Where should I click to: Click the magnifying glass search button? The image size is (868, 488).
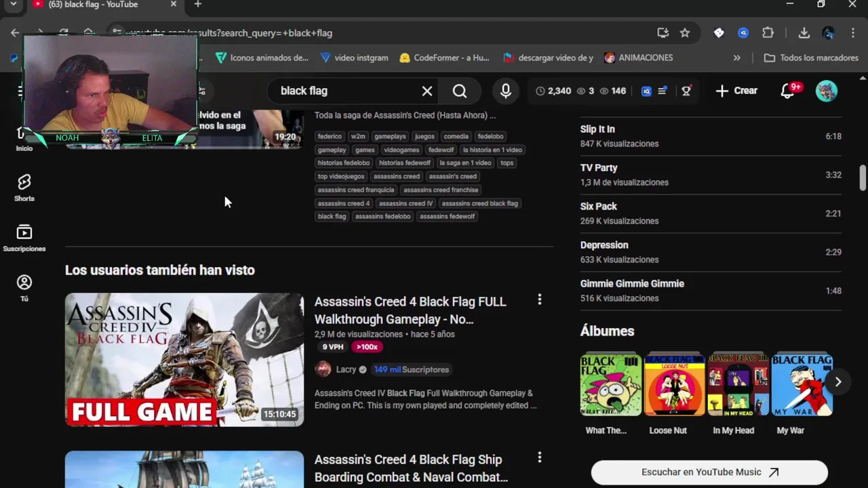tap(460, 91)
